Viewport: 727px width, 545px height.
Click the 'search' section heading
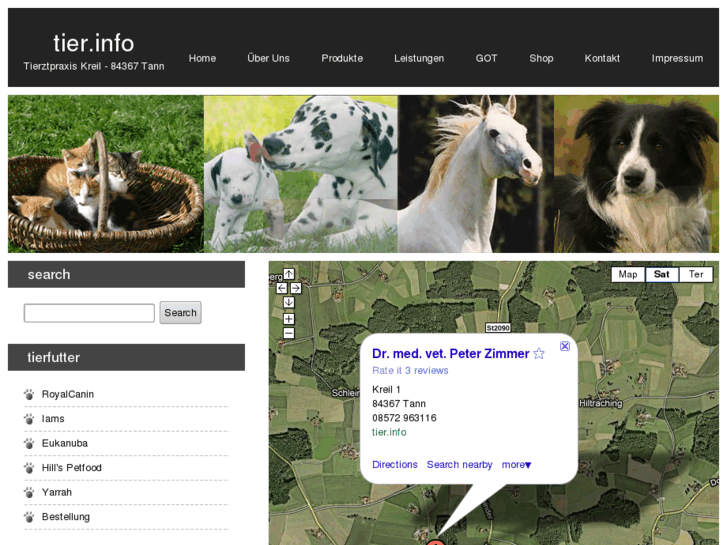(49, 275)
